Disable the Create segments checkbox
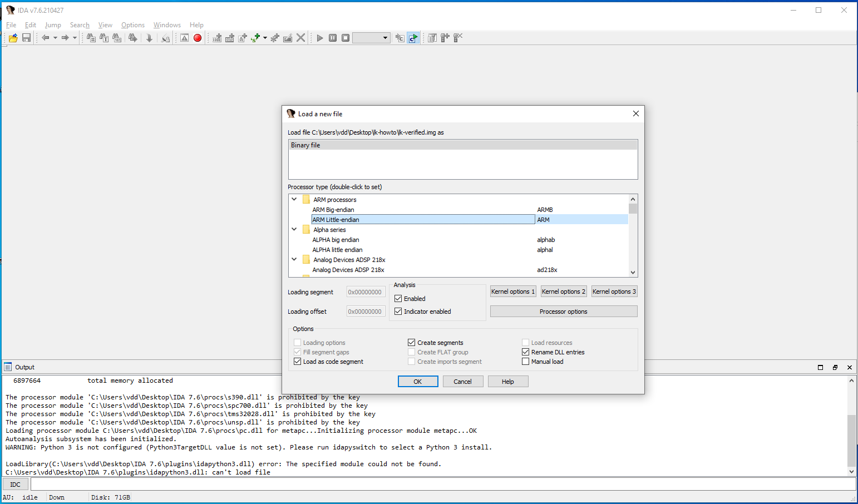The image size is (858, 504). point(412,343)
